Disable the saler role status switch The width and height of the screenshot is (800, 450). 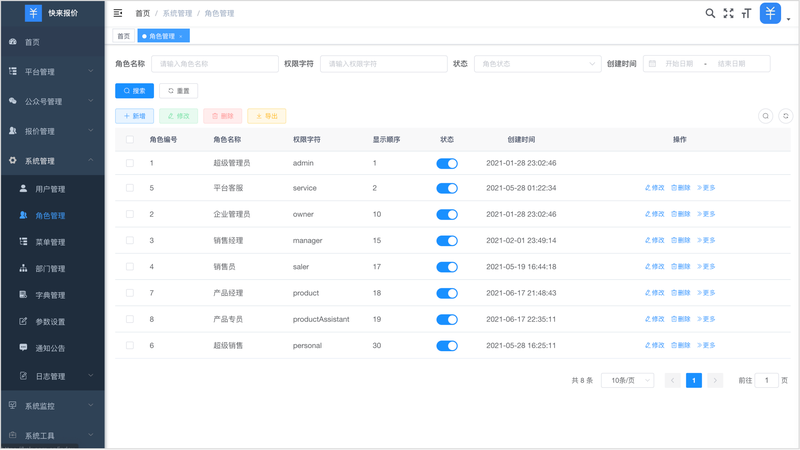click(447, 267)
